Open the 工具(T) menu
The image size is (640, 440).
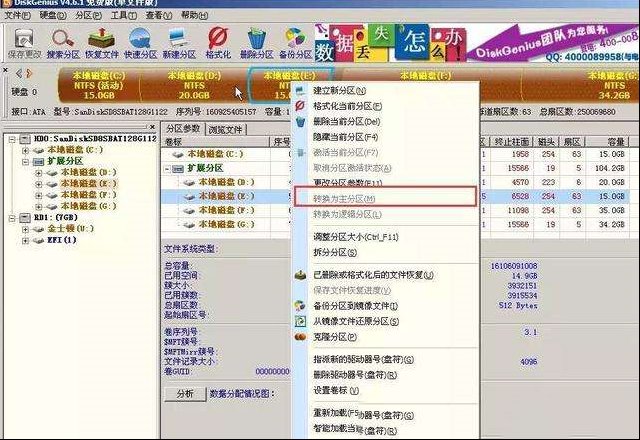click(x=124, y=16)
